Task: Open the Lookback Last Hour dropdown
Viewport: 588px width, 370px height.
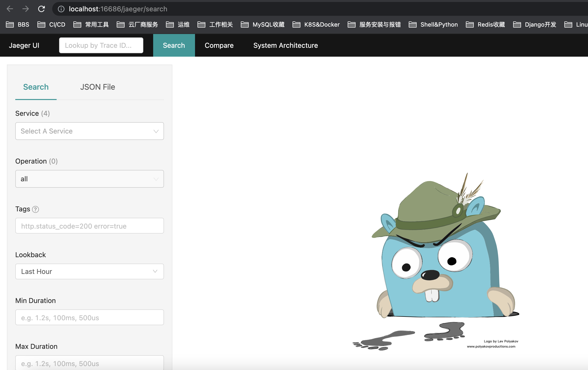Action: (x=89, y=271)
